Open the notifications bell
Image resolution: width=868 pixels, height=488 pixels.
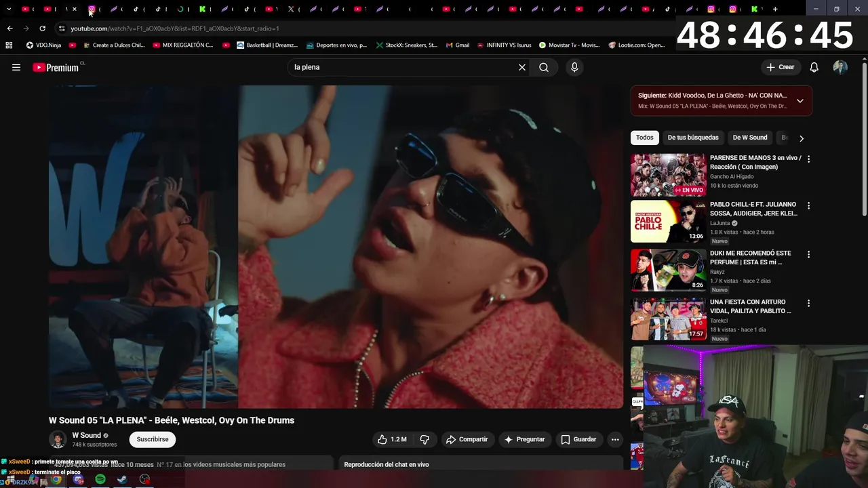click(814, 67)
